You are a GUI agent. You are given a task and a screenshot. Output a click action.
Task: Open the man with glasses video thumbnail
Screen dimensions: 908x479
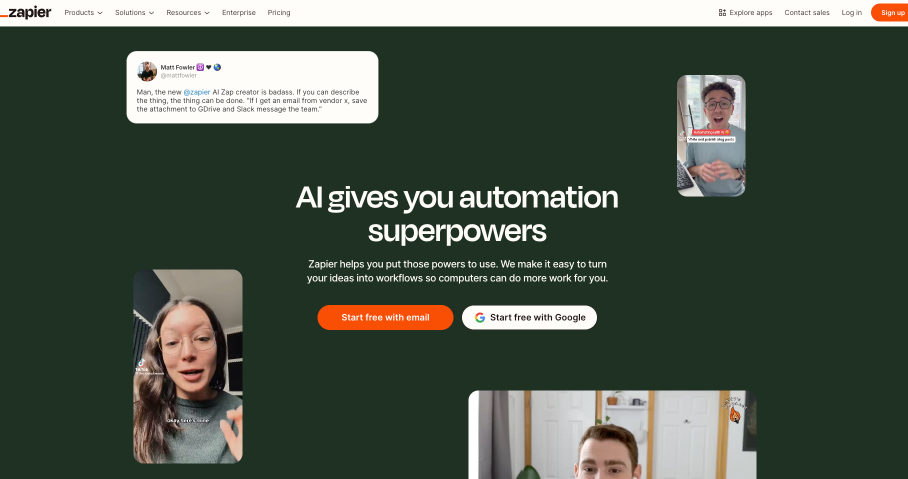(x=711, y=136)
